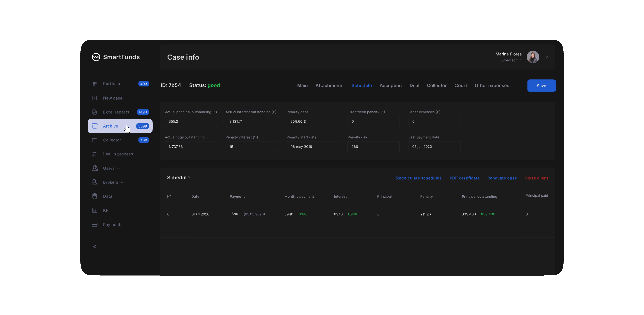The image size is (644, 315).
Task: Open the Data database icon
Action: [x=95, y=196]
